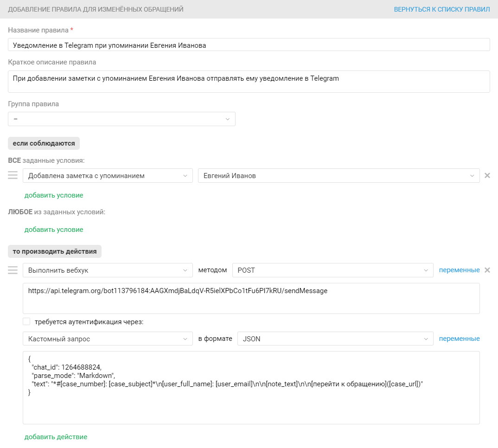Open the JSON format dropdown

point(335,339)
